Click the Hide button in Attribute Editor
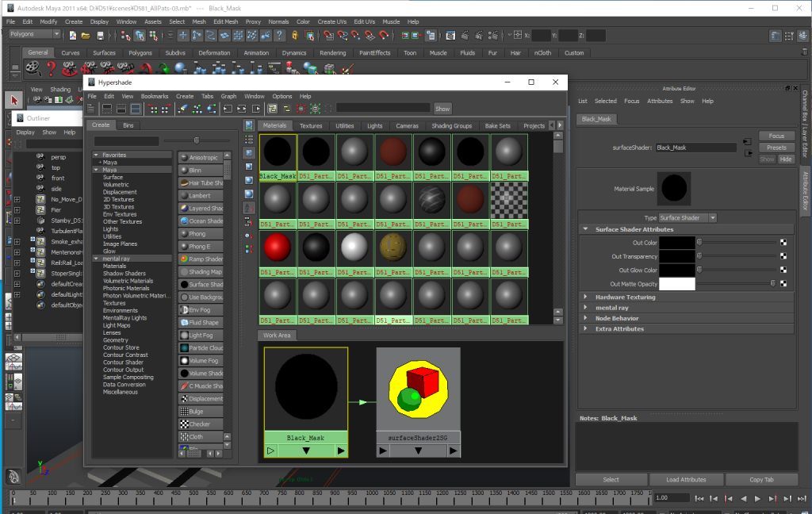This screenshot has height=514, width=812. [x=786, y=159]
